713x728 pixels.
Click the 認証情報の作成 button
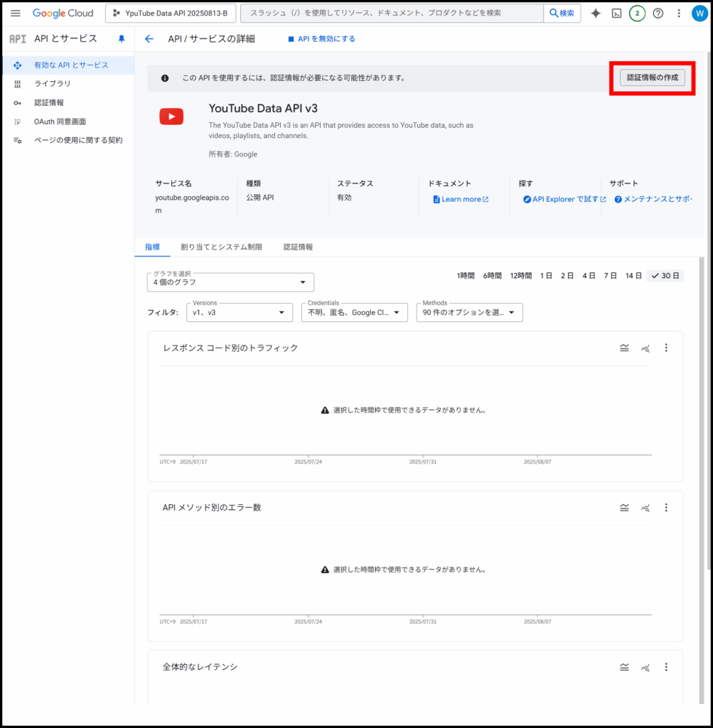tap(652, 77)
